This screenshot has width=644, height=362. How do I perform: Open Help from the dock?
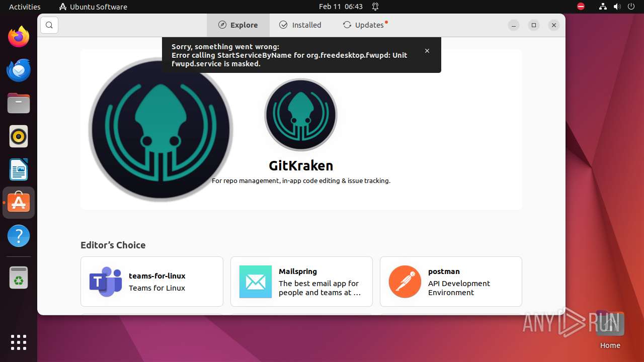point(19,236)
